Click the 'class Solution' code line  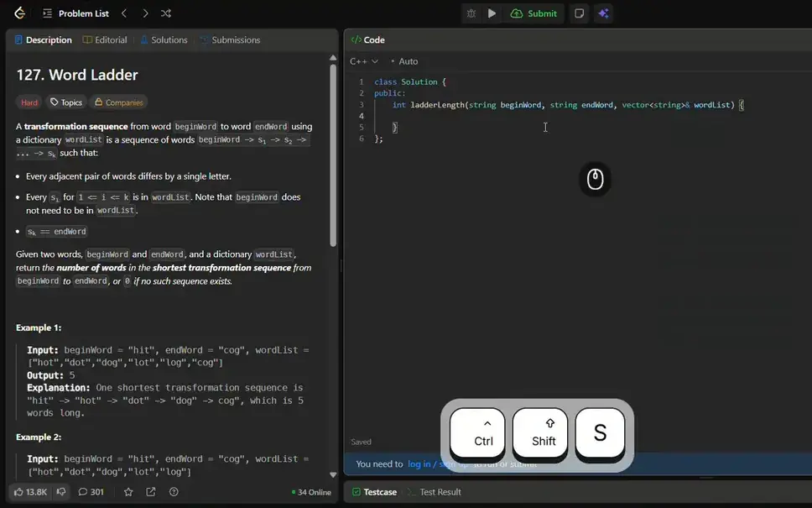[410, 82]
